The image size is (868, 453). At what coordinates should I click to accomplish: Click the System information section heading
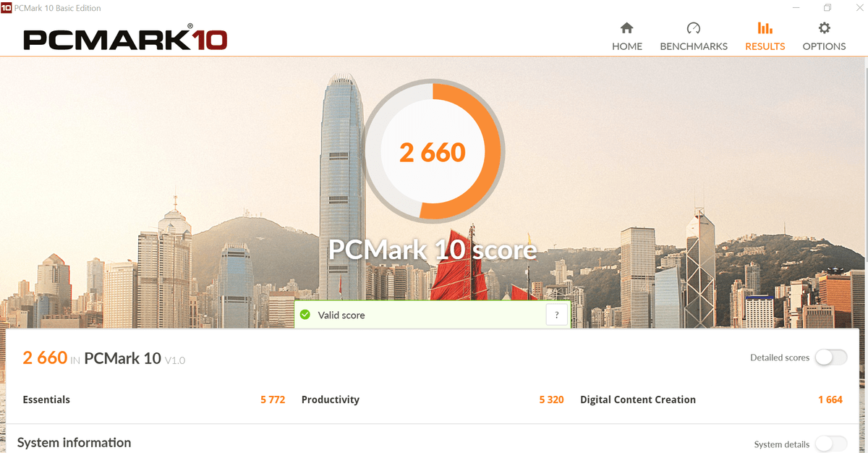(74, 442)
